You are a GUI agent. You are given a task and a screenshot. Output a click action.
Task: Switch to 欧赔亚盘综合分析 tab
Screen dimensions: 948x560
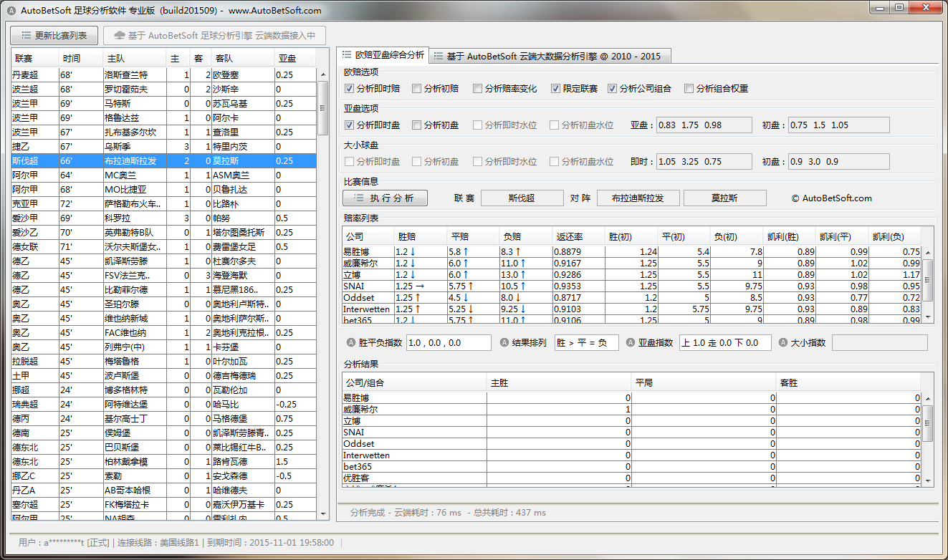click(383, 54)
